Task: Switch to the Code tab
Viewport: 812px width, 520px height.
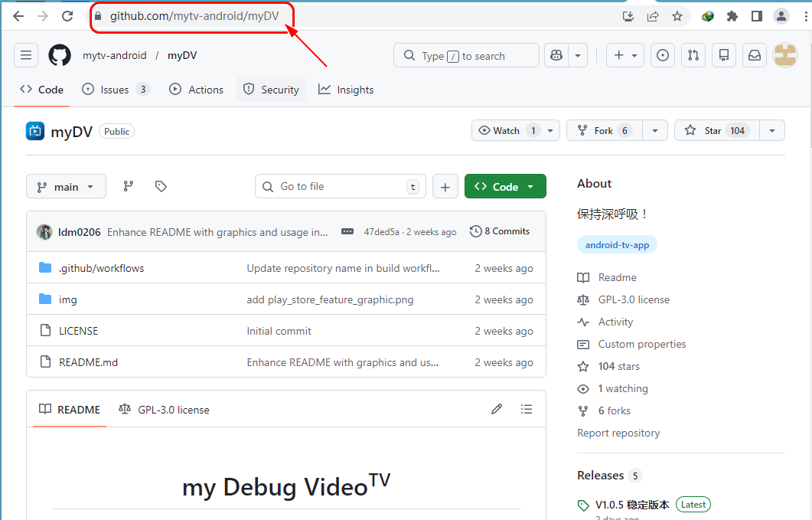Action: tap(41, 90)
